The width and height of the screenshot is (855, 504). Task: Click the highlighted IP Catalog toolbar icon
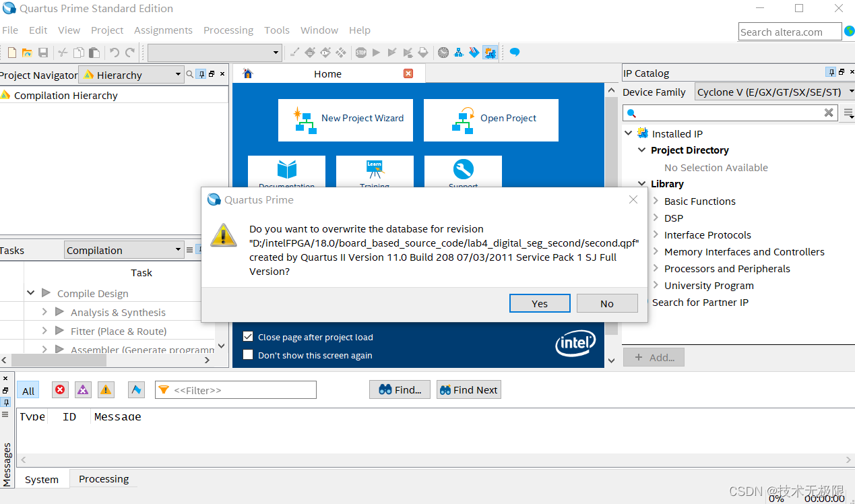490,53
